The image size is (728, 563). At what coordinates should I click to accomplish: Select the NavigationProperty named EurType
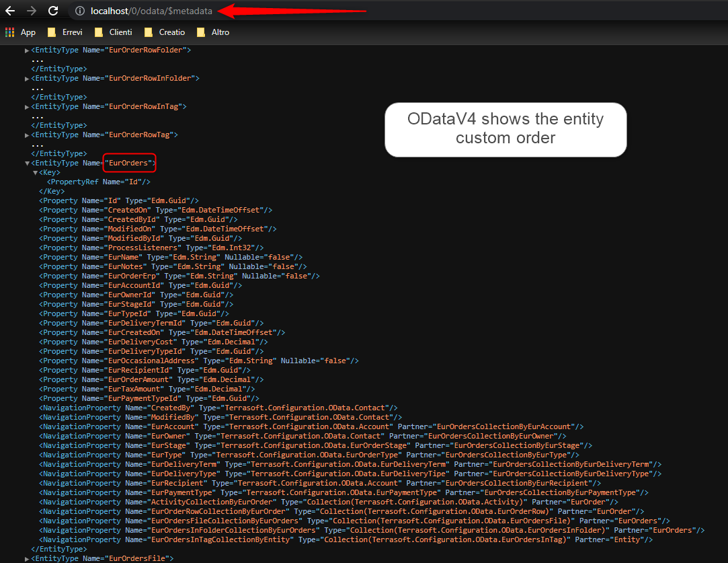pyautogui.click(x=309, y=455)
